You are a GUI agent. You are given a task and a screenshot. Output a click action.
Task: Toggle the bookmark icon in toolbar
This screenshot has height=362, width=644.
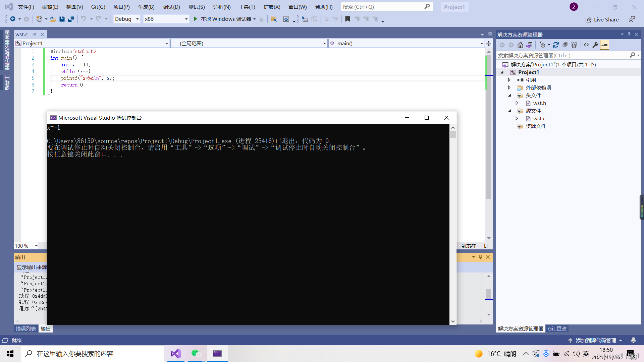pyautogui.click(x=348, y=19)
